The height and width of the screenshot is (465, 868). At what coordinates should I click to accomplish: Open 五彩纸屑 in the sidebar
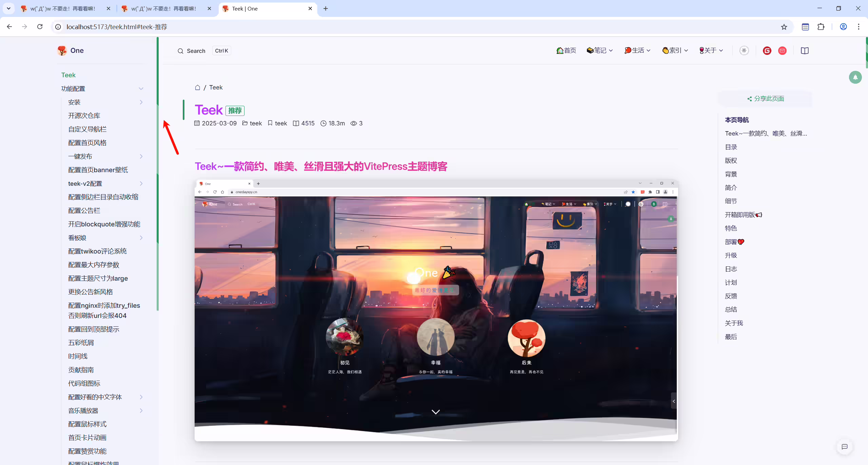(81, 343)
